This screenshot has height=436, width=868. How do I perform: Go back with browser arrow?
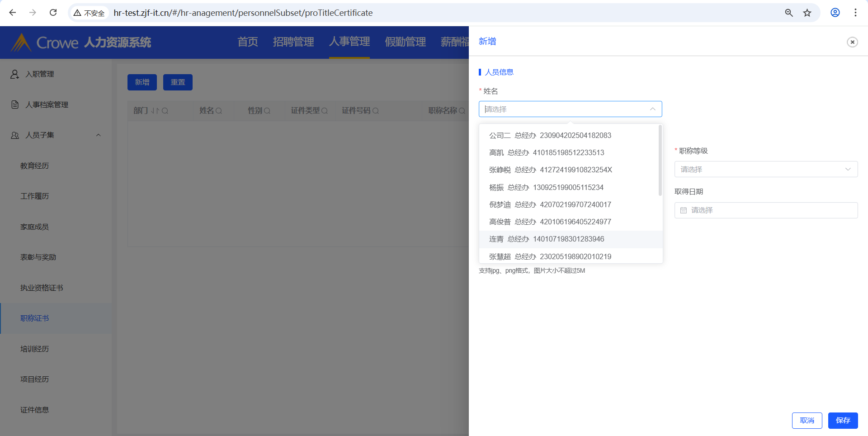tap(13, 13)
